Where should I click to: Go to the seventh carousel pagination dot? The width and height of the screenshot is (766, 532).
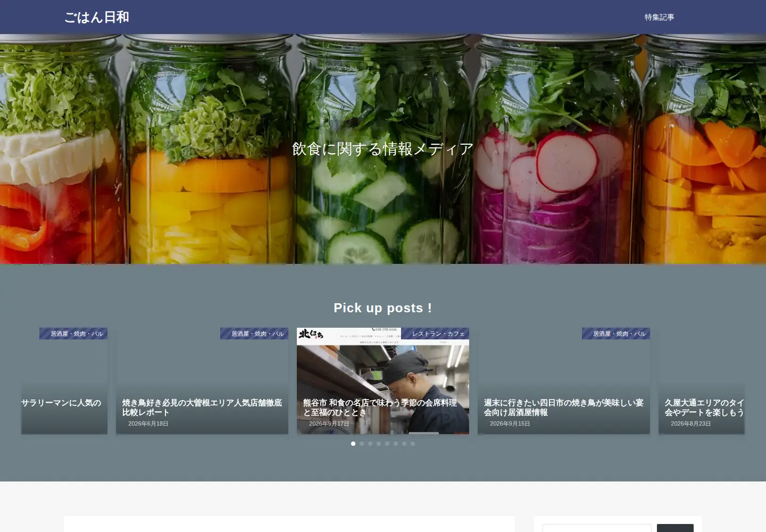click(404, 444)
